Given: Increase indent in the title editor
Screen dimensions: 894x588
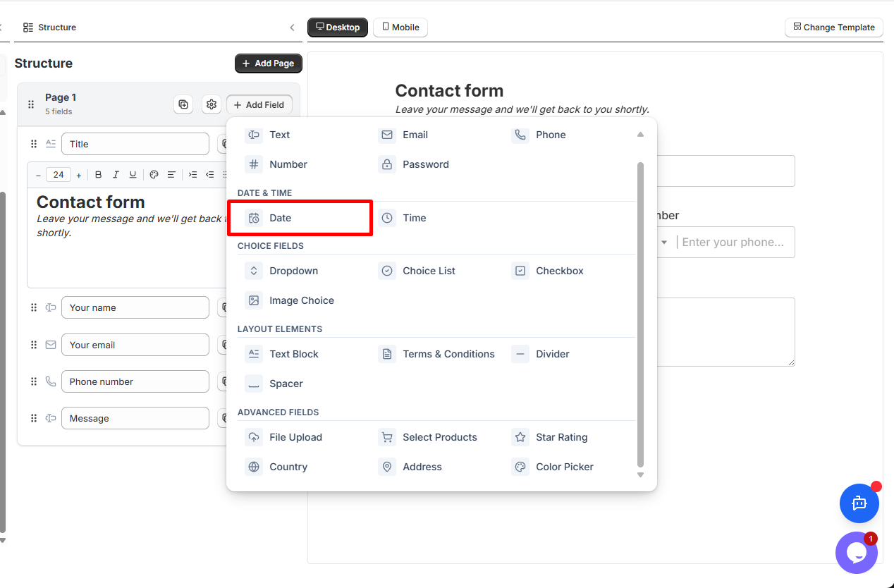Looking at the screenshot, I should [192, 175].
